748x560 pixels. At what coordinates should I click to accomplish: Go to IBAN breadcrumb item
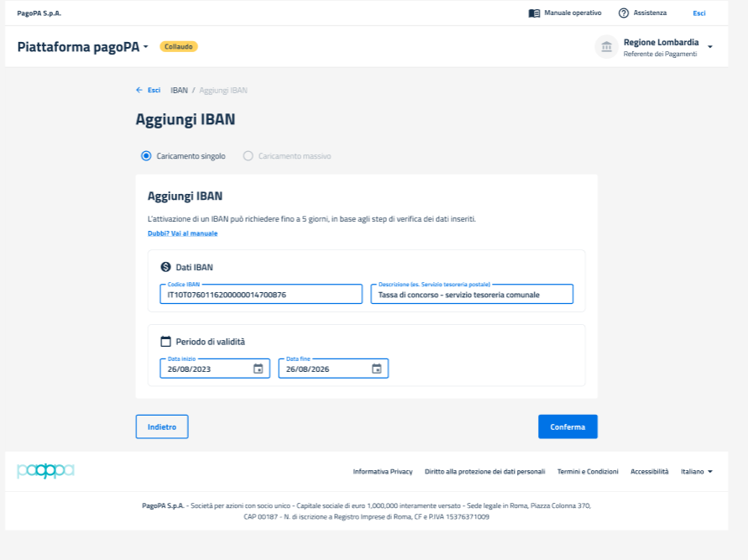click(x=179, y=90)
